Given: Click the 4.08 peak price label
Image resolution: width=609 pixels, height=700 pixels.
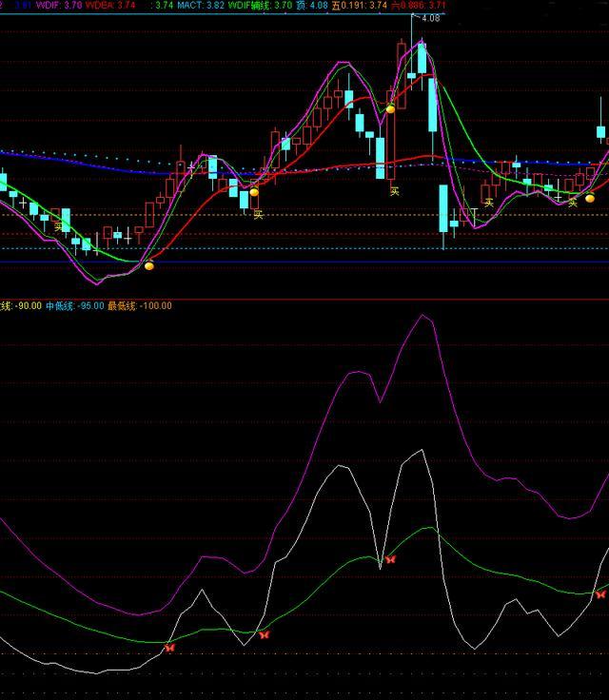Looking at the screenshot, I should (431, 18).
